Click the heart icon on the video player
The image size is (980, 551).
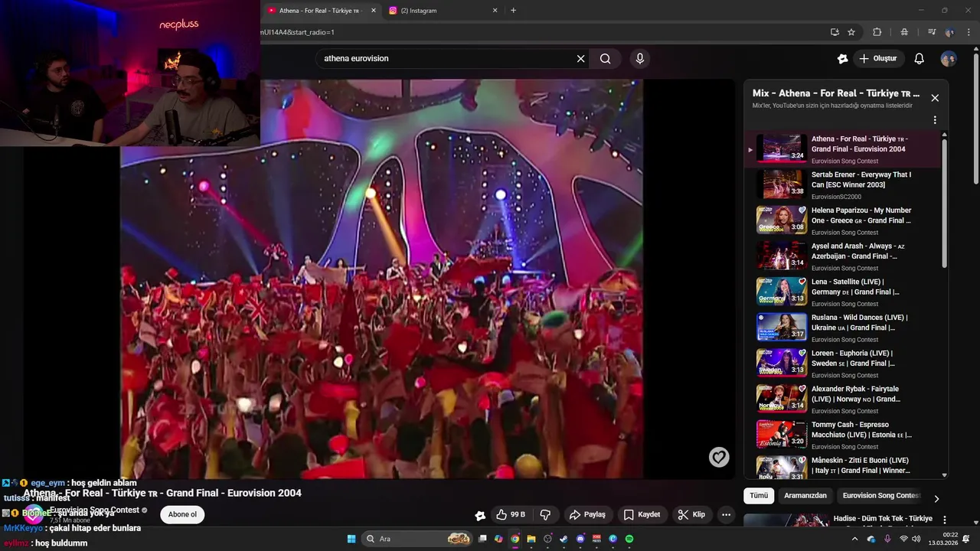point(719,457)
